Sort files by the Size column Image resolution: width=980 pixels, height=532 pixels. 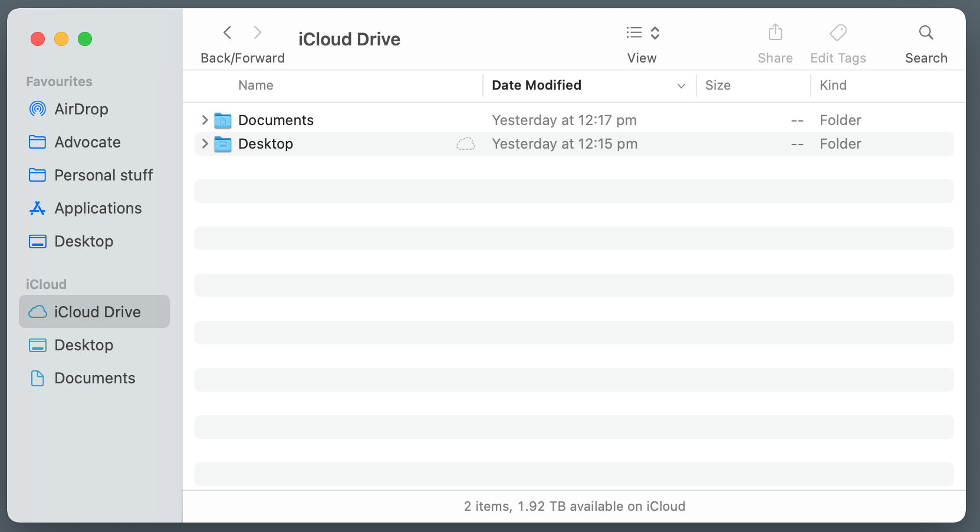[718, 85]
